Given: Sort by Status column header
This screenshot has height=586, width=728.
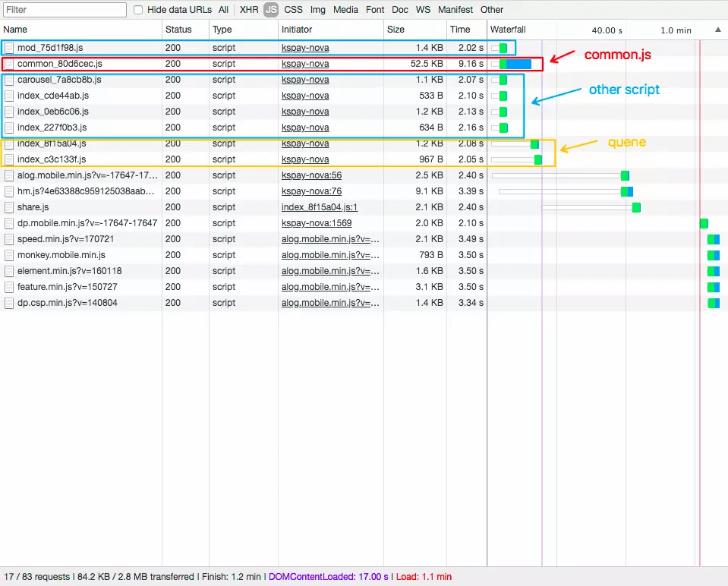Looking at the screenshot, I should (186, 30).
